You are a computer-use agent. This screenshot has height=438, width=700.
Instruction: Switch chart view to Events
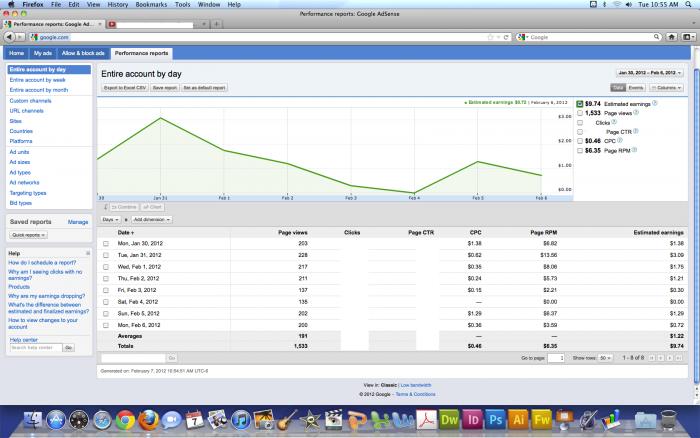point(636,88)
